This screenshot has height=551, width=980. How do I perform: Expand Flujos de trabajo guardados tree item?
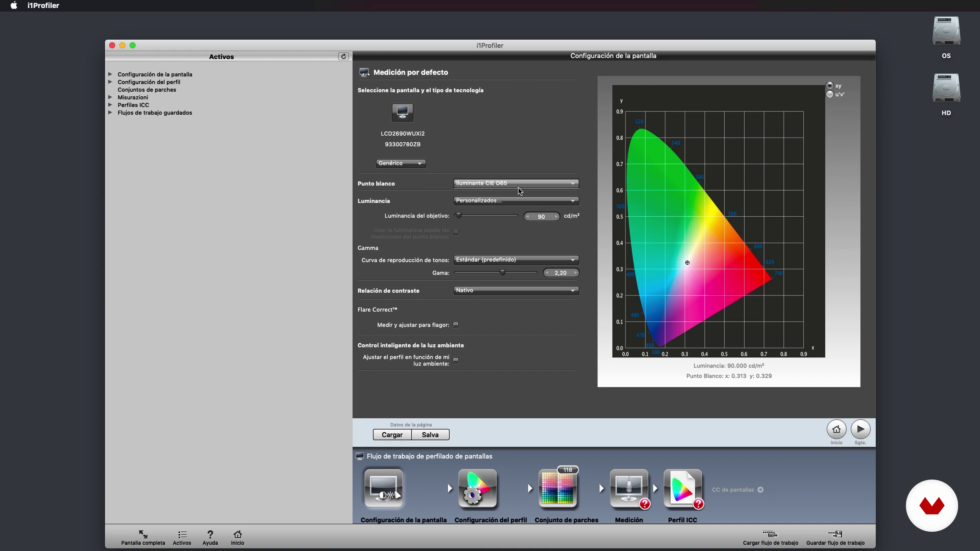coord(110,112)
